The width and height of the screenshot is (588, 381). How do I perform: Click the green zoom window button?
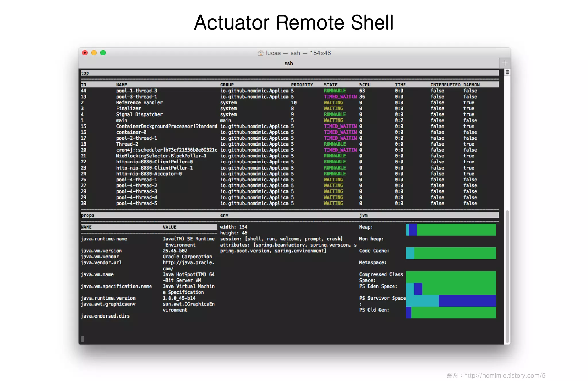point(103,53)
